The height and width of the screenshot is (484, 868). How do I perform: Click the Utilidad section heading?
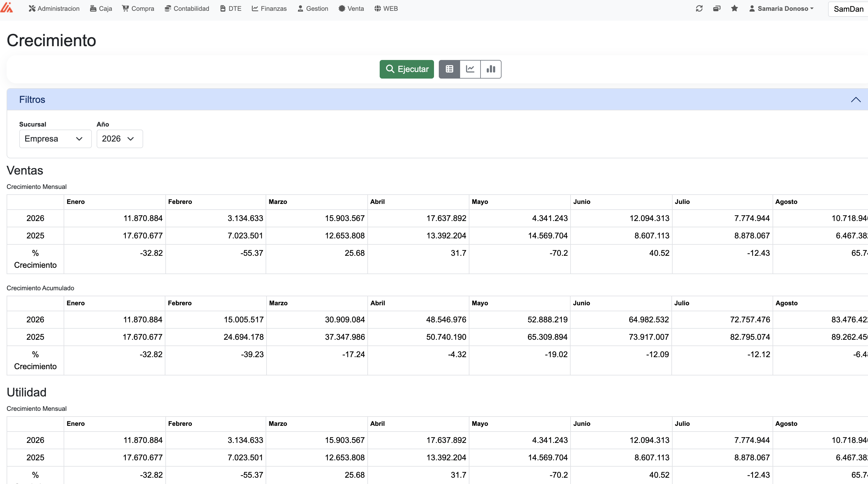point(27,392)
